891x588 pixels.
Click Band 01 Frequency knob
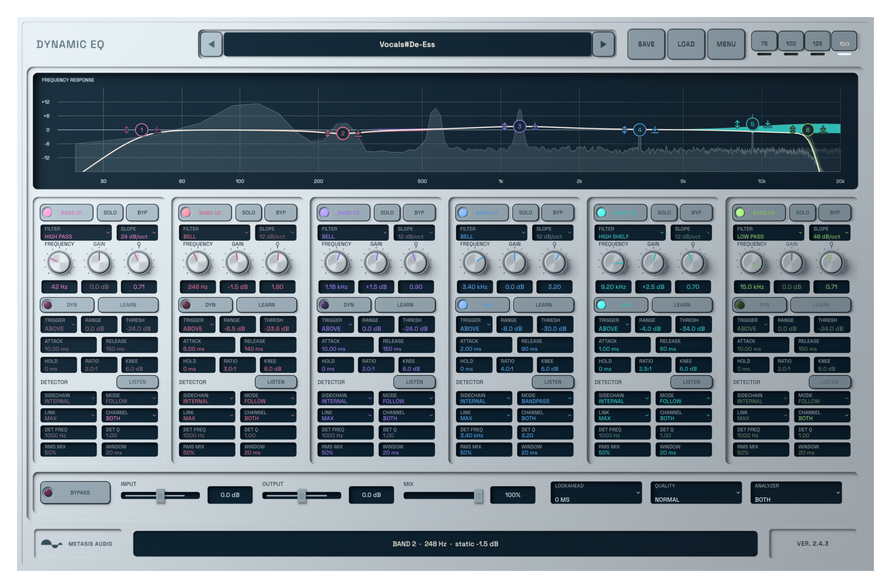59,262
